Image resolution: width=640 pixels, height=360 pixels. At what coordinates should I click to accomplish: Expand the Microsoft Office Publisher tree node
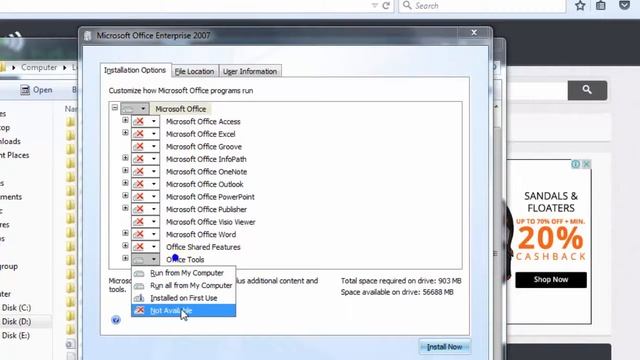[x=125, y=208]
